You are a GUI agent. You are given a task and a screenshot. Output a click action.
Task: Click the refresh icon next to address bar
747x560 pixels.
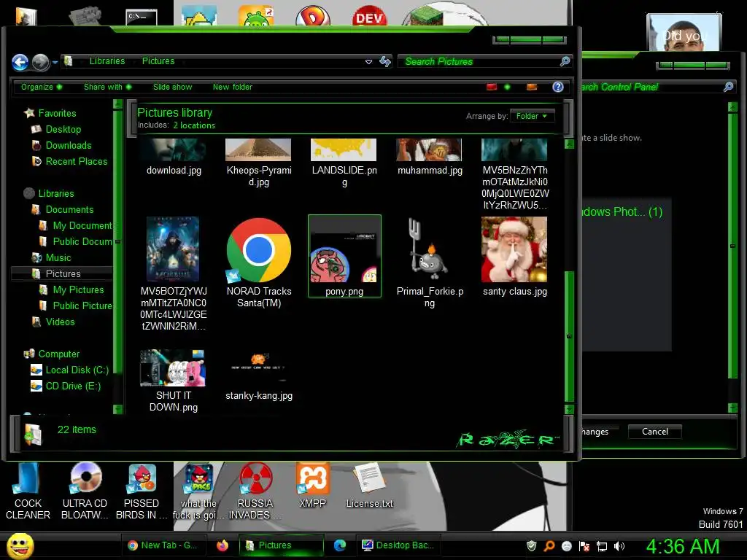[385, 61]
